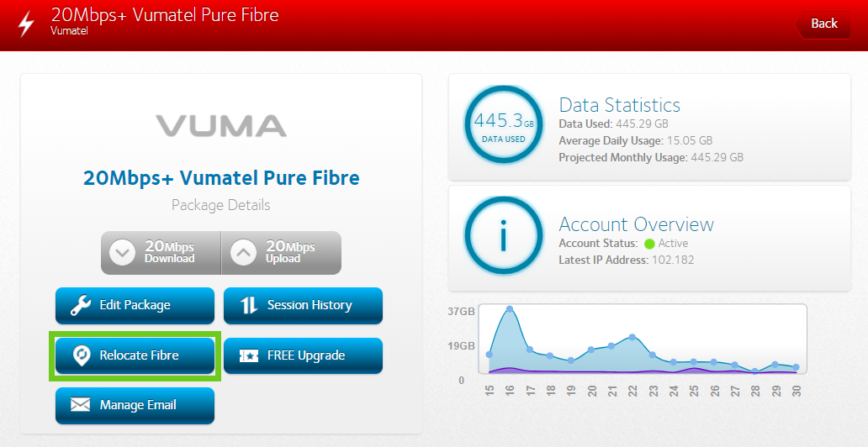Select the FREE Upgrade button text
Screen dimensions: 868x447
(306, 355)
